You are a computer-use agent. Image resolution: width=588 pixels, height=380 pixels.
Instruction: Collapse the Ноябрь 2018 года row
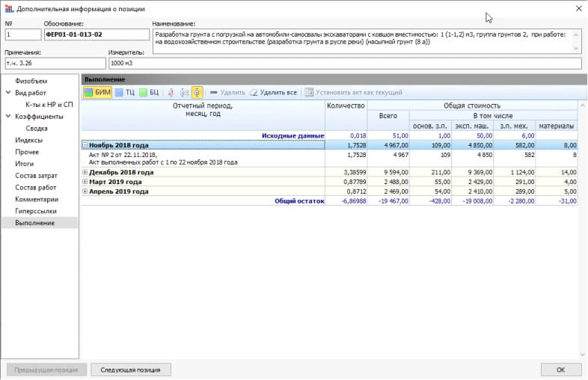pos(85,145)
